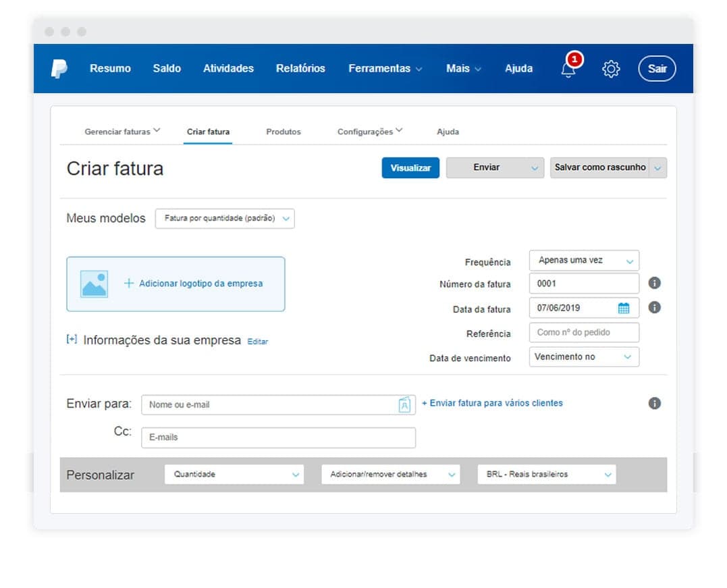
Task: Open account settings gear icon
Action: click(611, 69)
